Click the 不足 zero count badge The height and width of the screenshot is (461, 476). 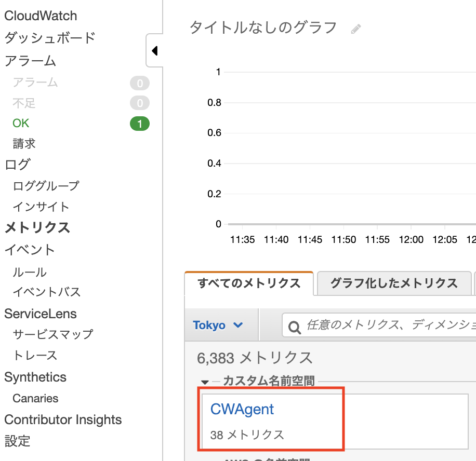140,103
